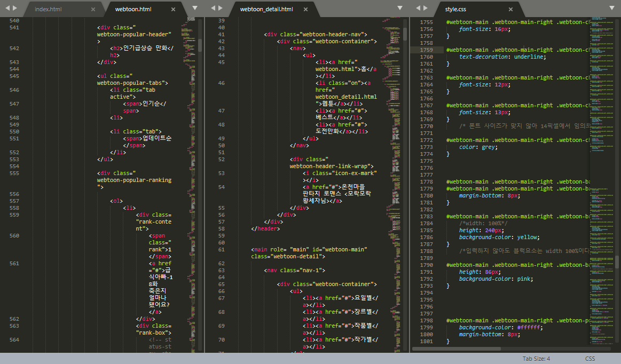Open the CSS syntax selector in the status bar
This screenshot has width=621, height=364.
pyautogui.click(x=590, y=359)
